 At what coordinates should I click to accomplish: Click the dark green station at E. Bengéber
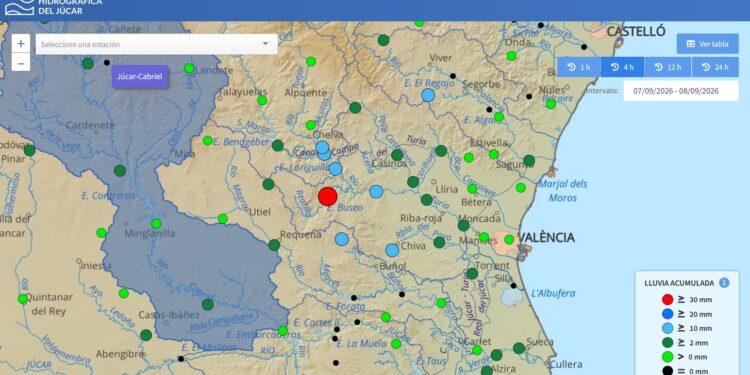tap(278, 145)
